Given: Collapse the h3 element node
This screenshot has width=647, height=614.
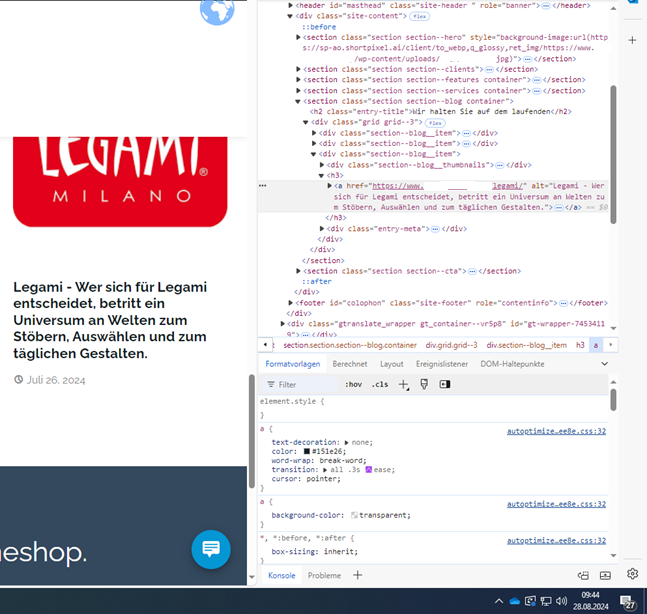Looking at the screenshot, I should (x=316, y=175).
